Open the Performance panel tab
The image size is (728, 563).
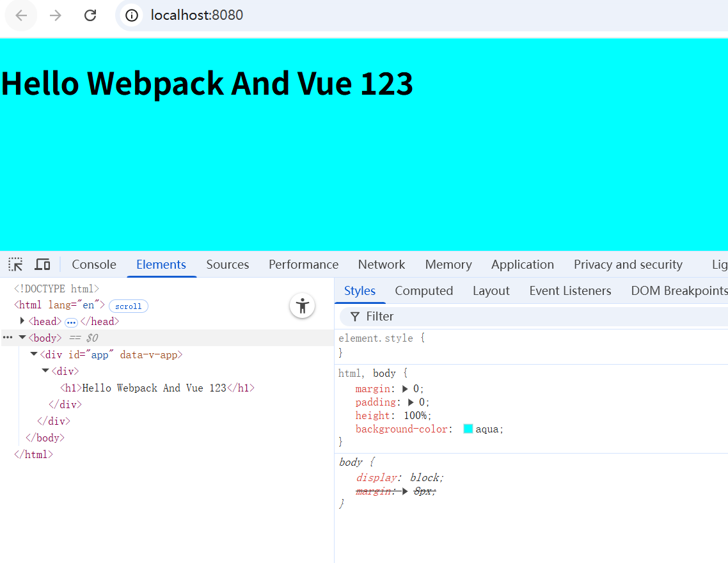[x=304, y=265]
